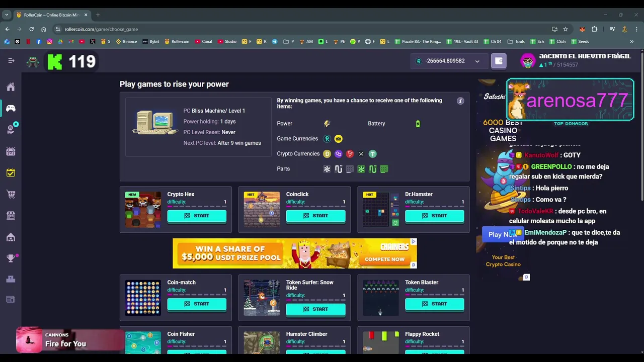644x362 pixels.
Task: Click the Crypto Hex game thumbnail
Action: tap(143, 210)
